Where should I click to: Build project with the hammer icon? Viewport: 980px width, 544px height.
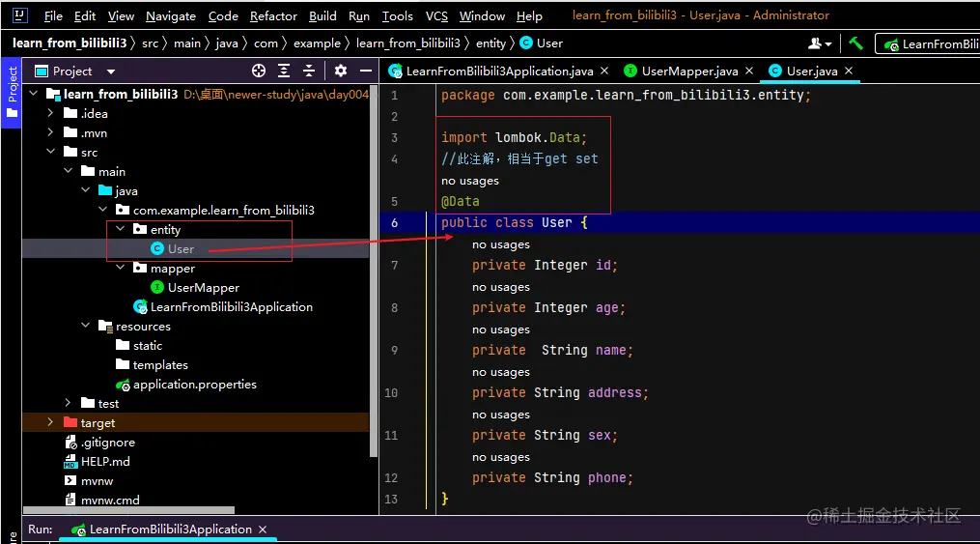(x=855, y=43)
